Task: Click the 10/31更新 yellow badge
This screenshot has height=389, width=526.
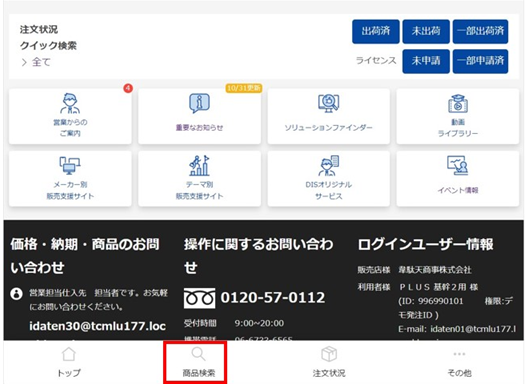Action: (244, 88)
